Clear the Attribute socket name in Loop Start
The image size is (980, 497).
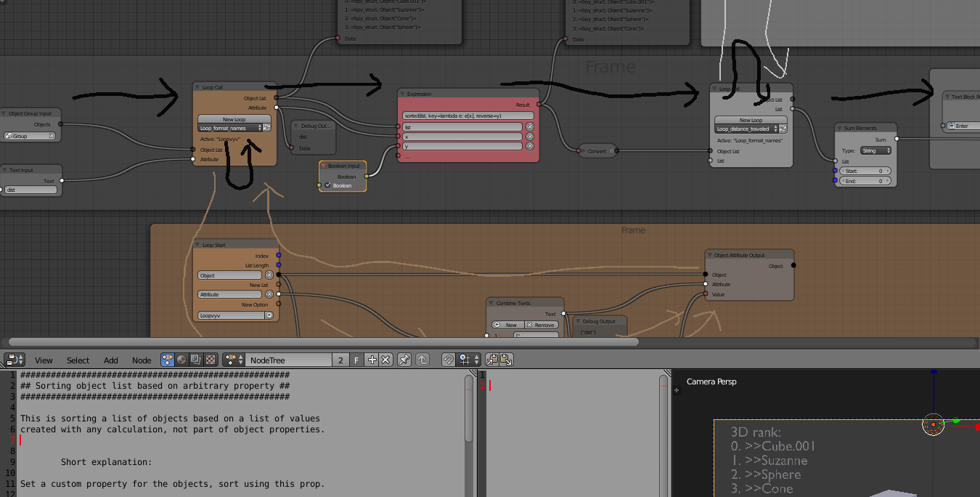269,294
